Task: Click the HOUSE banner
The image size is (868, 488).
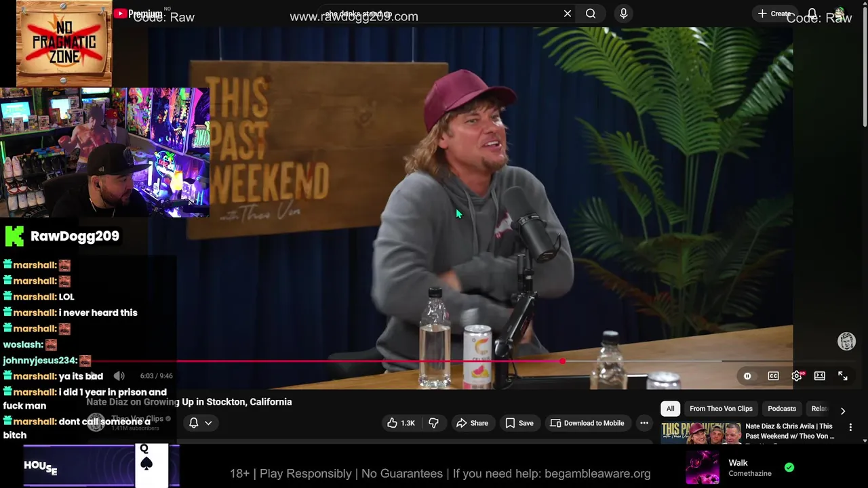Action: (41, 466)
